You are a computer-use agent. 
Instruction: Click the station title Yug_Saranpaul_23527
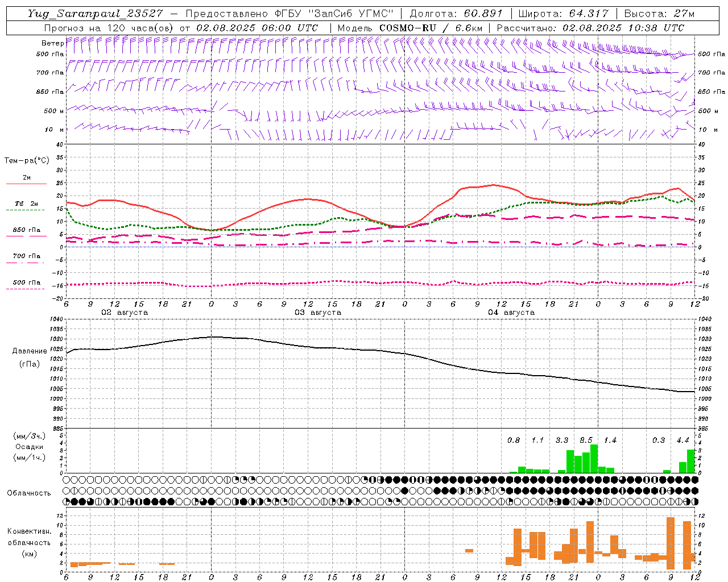coord(95,14)
